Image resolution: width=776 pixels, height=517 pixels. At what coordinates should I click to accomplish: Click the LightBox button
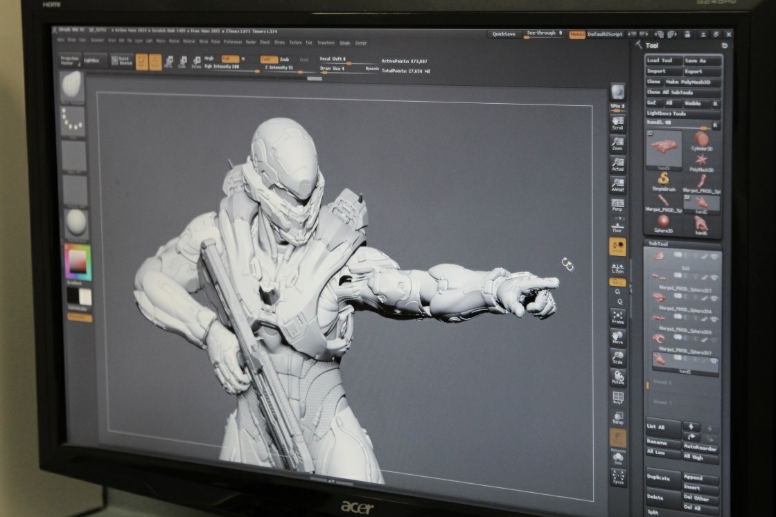94,61
